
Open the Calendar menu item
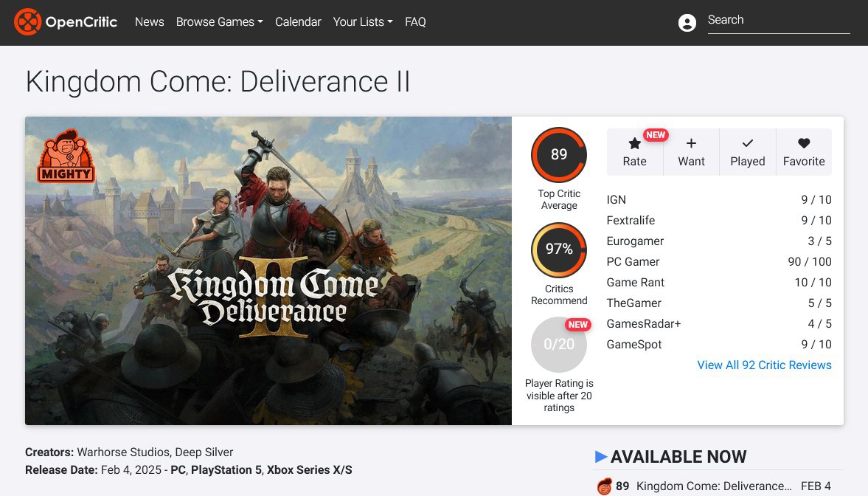click(298, 22)
